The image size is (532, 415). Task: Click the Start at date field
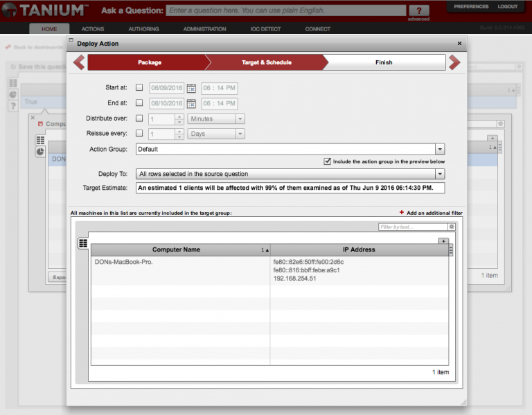(x=166, y=88)
